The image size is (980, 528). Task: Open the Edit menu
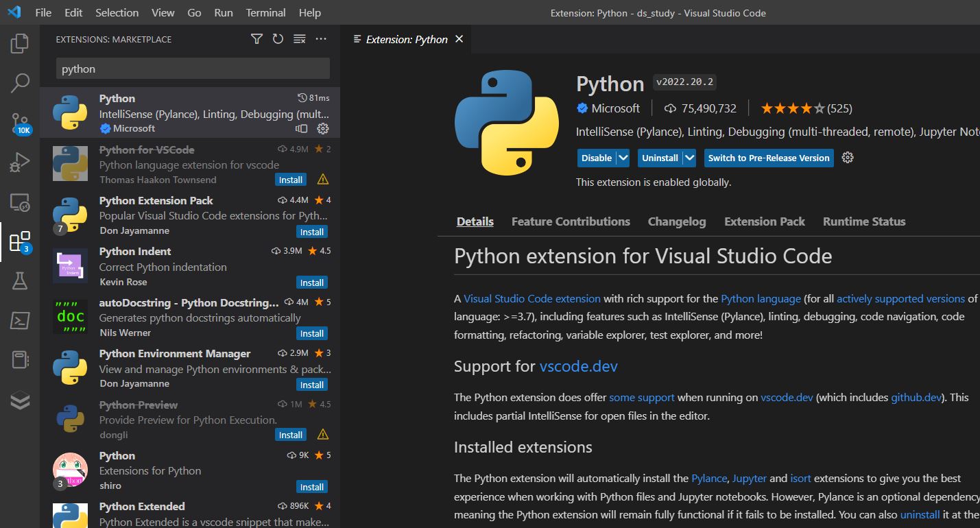pos(73,12)
